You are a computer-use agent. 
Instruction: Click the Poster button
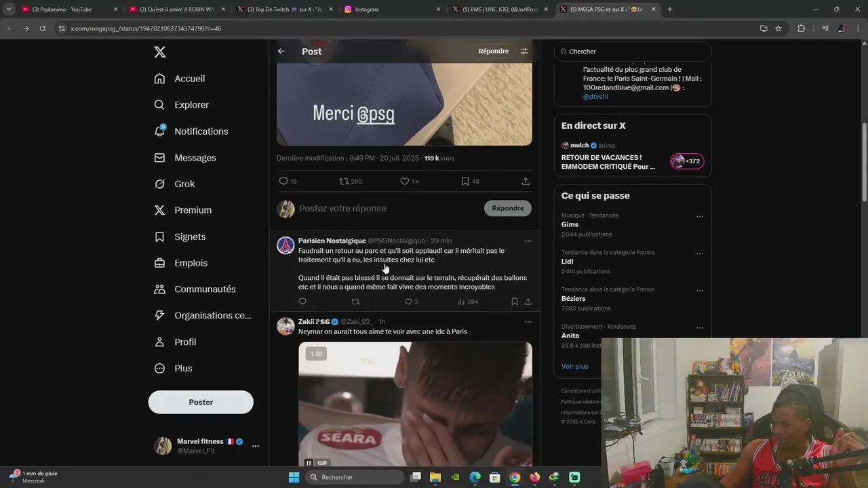(x=201, y=402)
